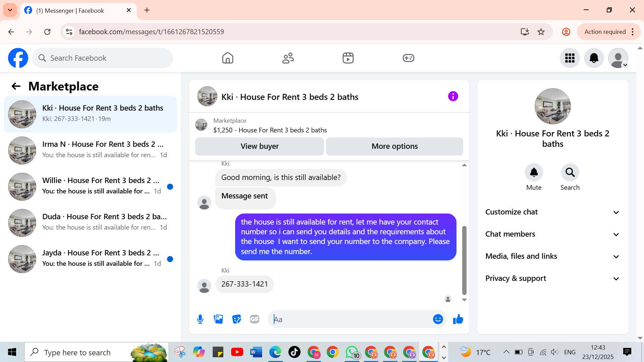This screenshot has height=362, width=644.
Task: Open the Facebook apps menu grid
Action: (x=570, y=58)
